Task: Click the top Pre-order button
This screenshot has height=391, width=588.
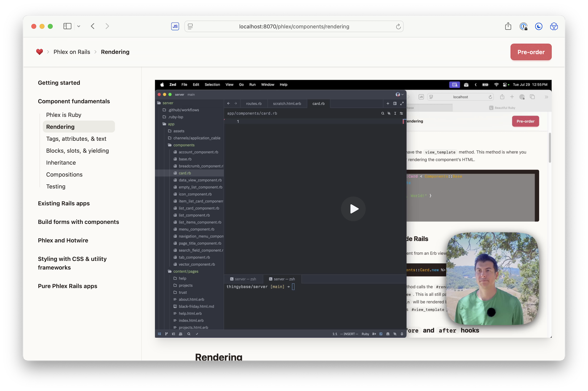Action: click(531, 52)
